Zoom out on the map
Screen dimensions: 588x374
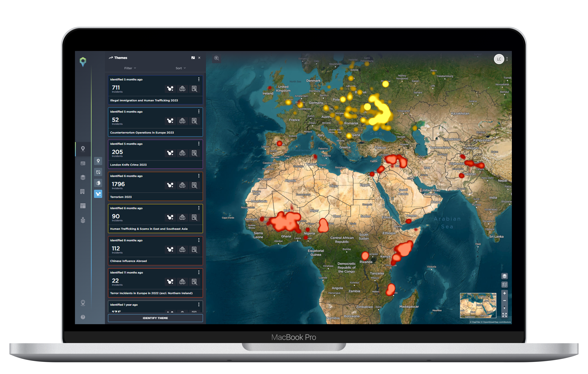point(505,301)
